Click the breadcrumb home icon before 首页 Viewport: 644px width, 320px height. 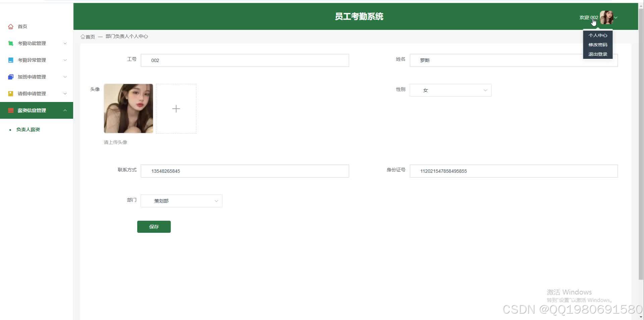[83, 36]
